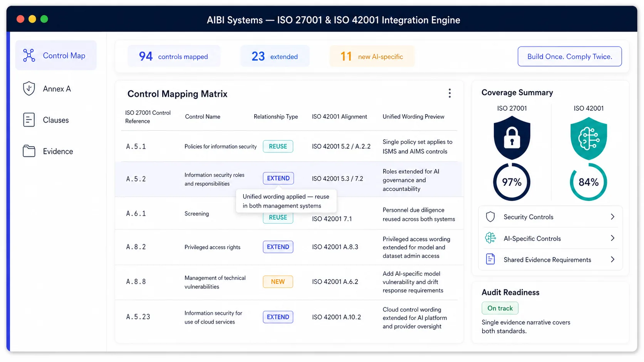Select the A.5.23 control reference
This screenshot has width=644, height=362.
[138, 317]
